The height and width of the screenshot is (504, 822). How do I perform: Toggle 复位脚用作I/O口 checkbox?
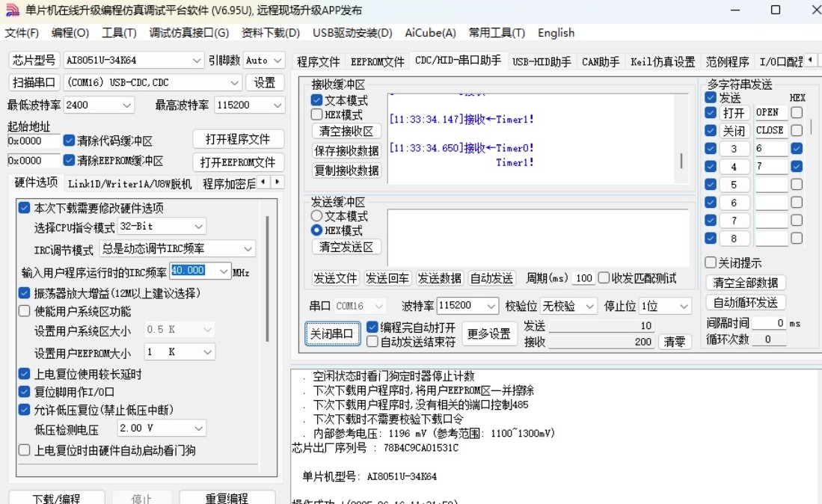24,391
